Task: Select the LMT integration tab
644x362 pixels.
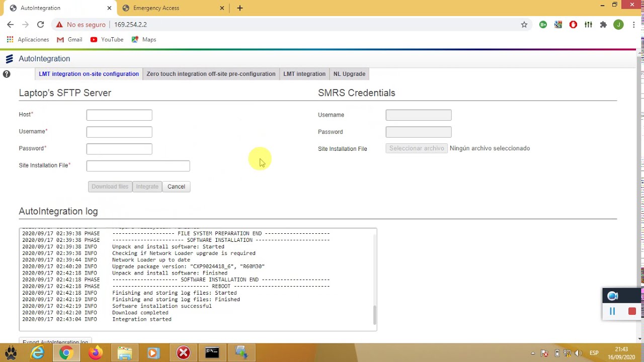Action: [x=304, y=74]
